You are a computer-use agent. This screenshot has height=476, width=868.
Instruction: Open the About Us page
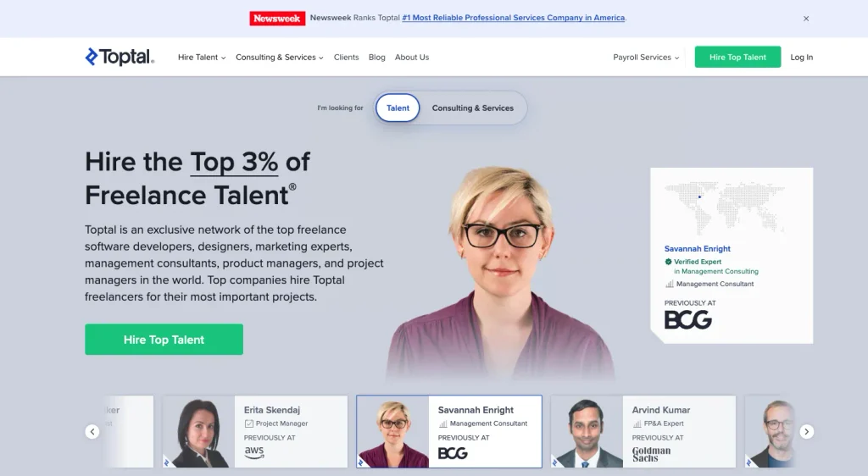pos(412,57)
